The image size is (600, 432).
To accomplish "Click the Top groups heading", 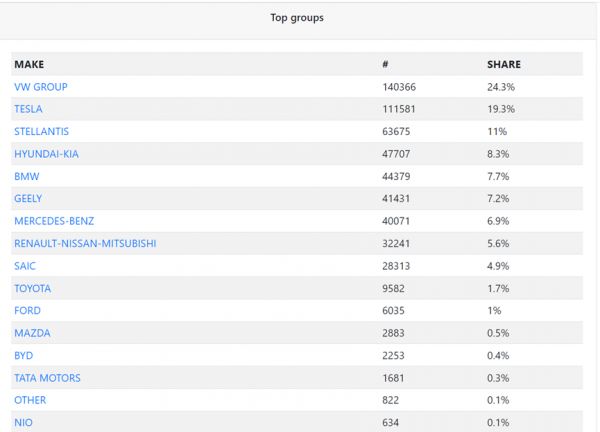I will coord(297,18).
